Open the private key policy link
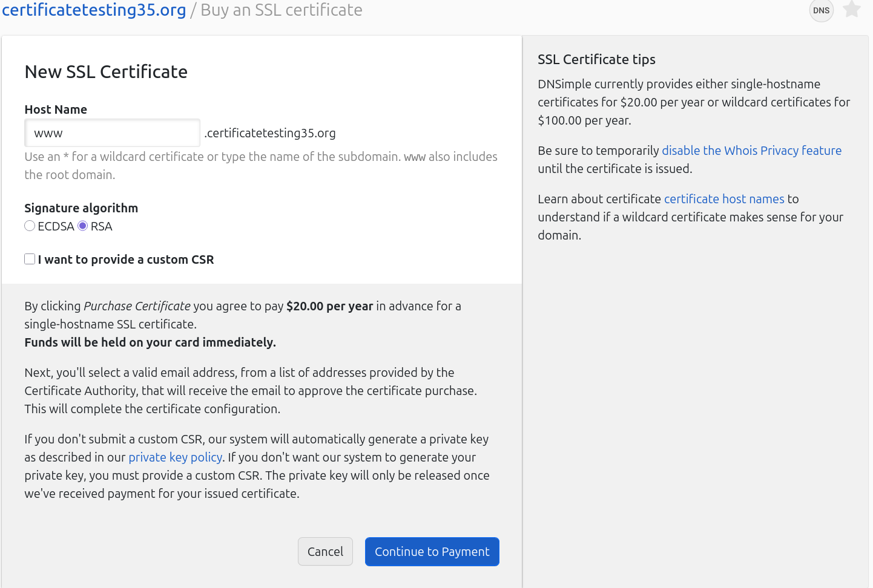The width and height of the screenshot is (873, 588). tap(175, 457)
